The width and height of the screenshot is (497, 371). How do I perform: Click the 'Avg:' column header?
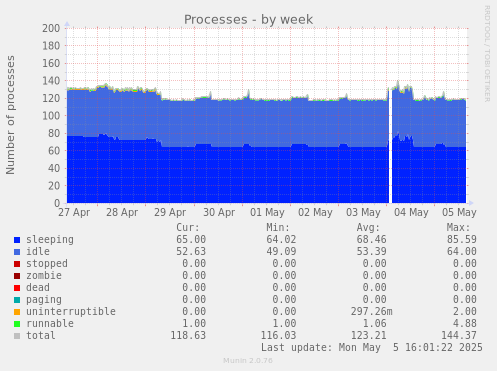pos(368,228)
